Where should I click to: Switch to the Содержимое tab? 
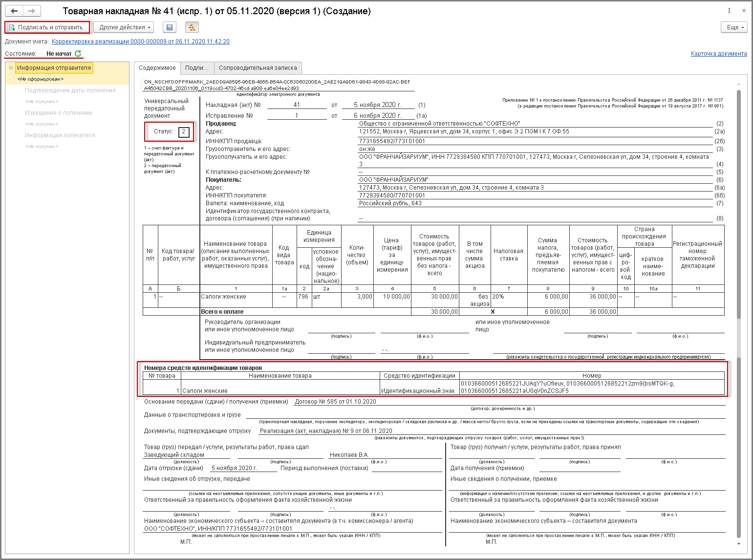coord(157,68)
